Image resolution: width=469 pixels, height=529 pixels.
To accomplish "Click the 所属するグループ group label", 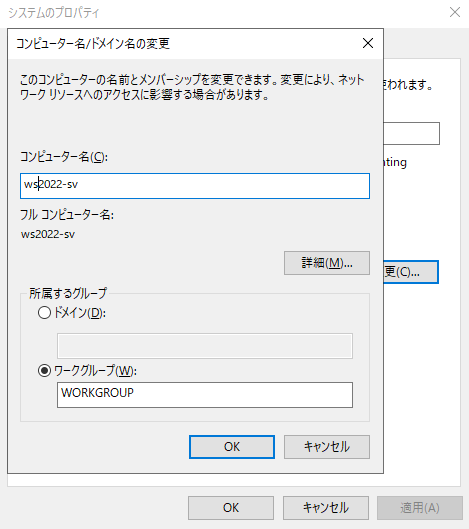I will [x=68, y=293].
